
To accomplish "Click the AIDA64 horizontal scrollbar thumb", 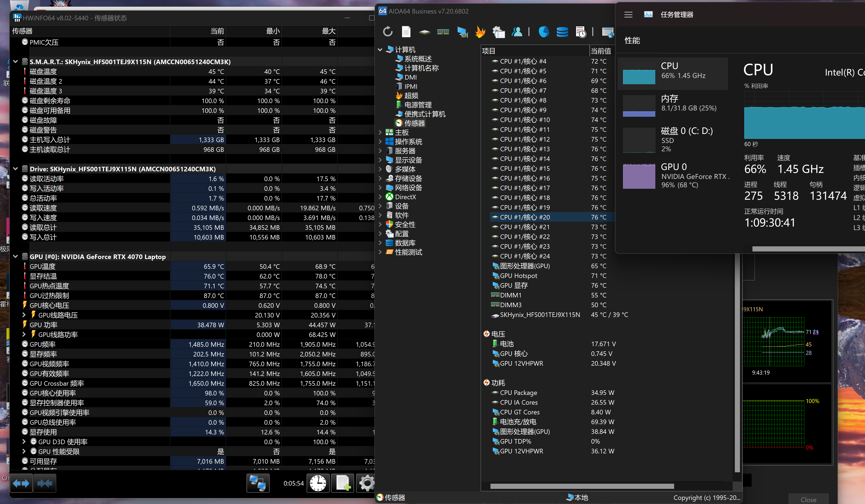I will (582, 486).
